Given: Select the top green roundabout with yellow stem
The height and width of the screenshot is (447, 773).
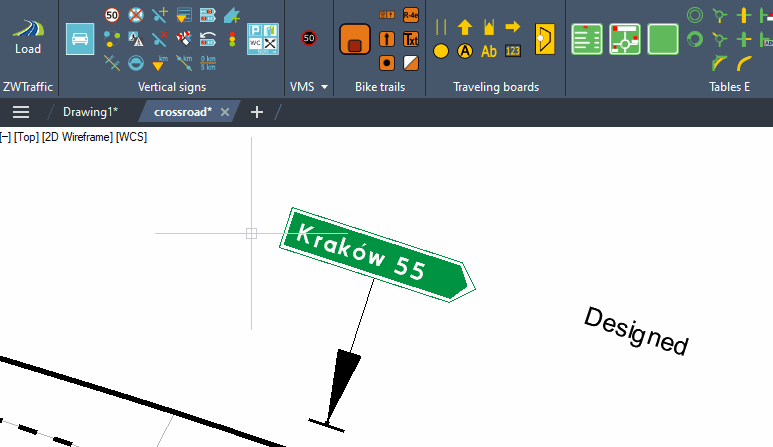Looking at the screenshot, I should tap(720, 15).
